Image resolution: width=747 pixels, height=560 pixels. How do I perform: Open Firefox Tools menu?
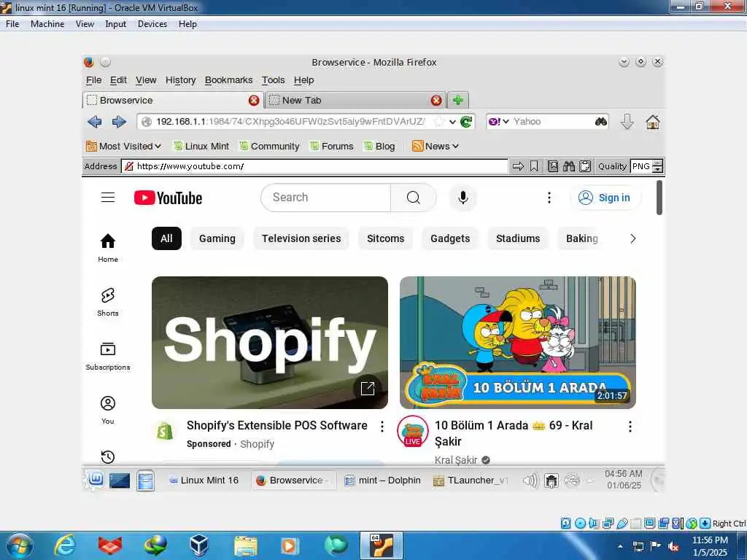click(273, 80)
